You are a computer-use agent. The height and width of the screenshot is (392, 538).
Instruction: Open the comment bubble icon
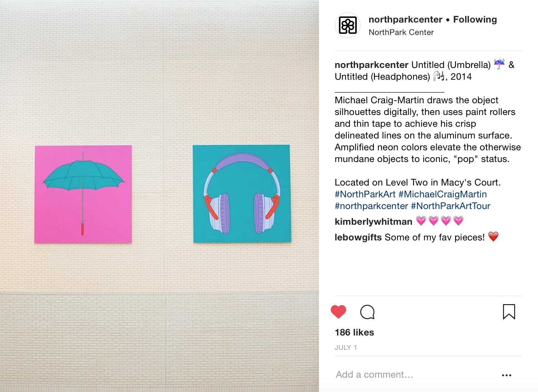(x=367, y=312)
